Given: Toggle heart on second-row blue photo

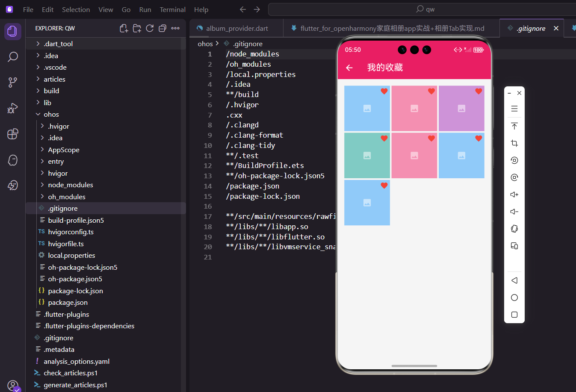Looking at the screenshot, I should pyautogui.click(x=479, y=138).
